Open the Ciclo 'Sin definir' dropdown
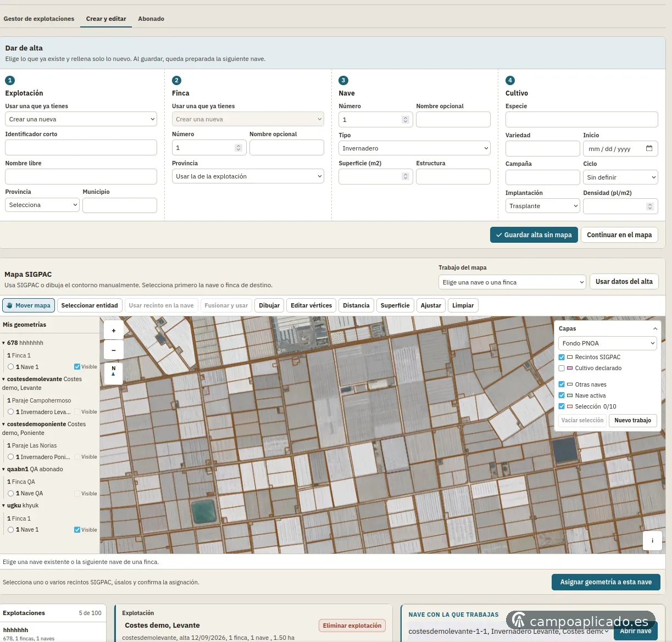The width and height of the screenshot is (672, 642). (x=620, y=177)
